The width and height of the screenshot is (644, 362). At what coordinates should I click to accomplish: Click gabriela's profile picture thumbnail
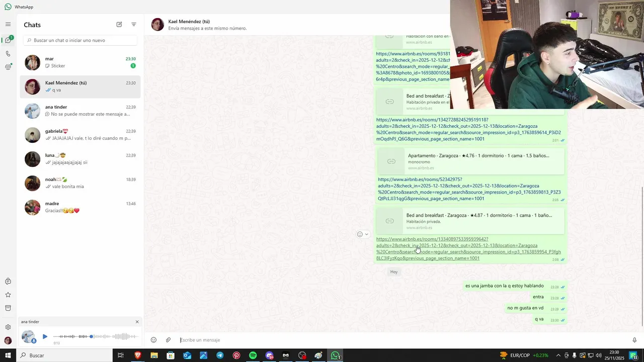point(33,135)
